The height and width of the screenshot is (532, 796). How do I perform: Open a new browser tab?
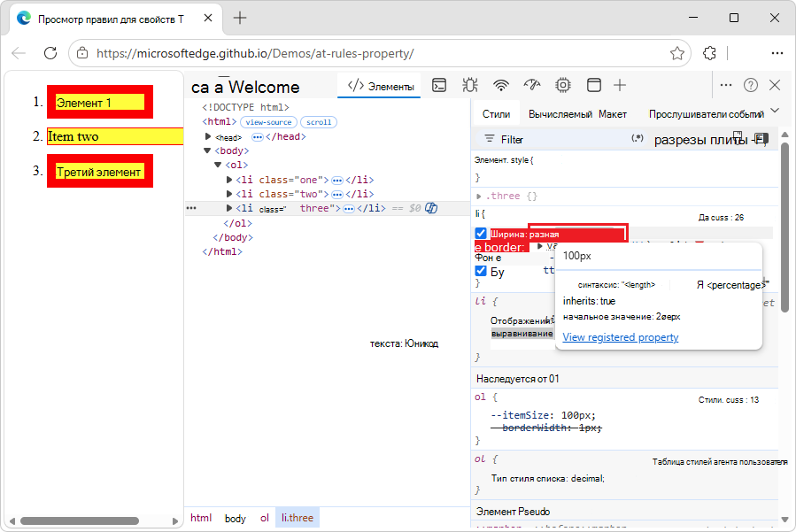point(240,18)
